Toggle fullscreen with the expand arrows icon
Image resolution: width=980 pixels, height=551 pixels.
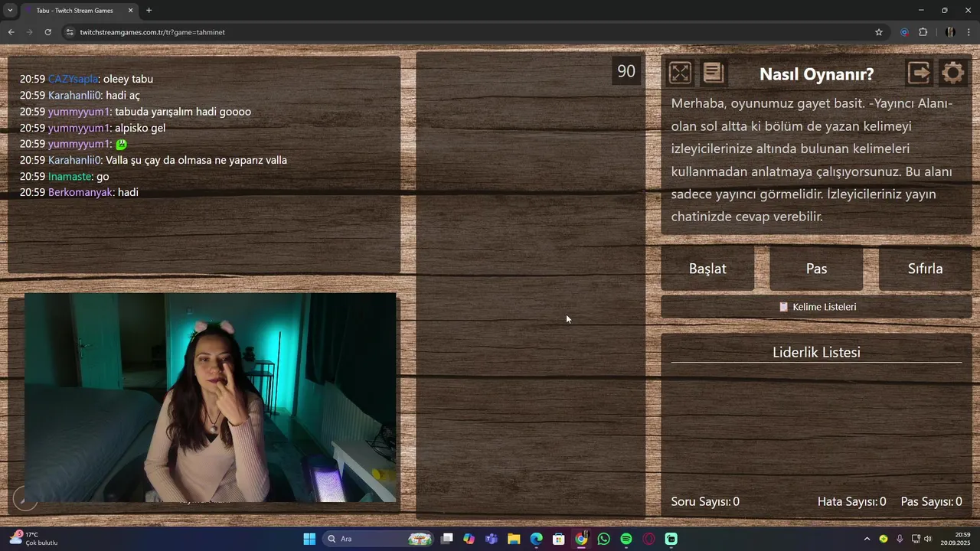click(680, 73)
